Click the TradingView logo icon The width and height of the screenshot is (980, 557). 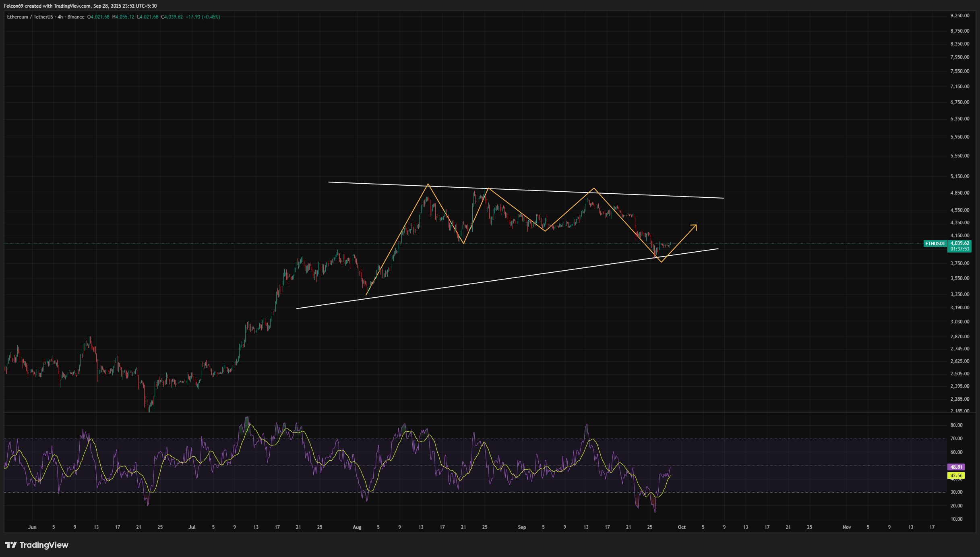click(10, 545)
